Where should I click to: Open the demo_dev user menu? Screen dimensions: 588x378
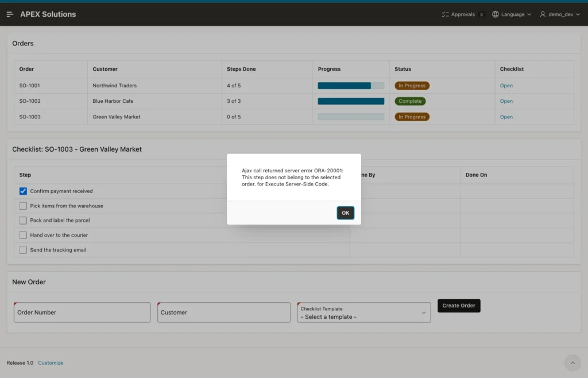click(560, 14)
